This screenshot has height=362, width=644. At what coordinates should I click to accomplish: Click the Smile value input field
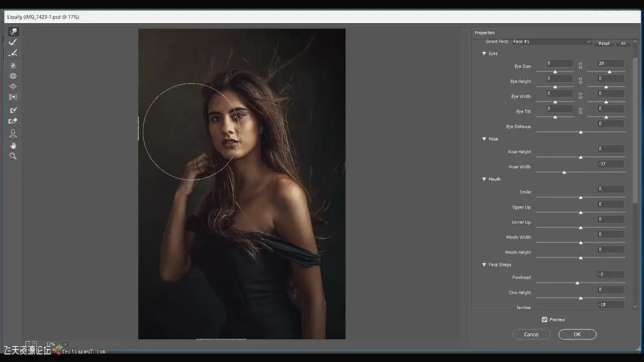click(x=610, y=189)
